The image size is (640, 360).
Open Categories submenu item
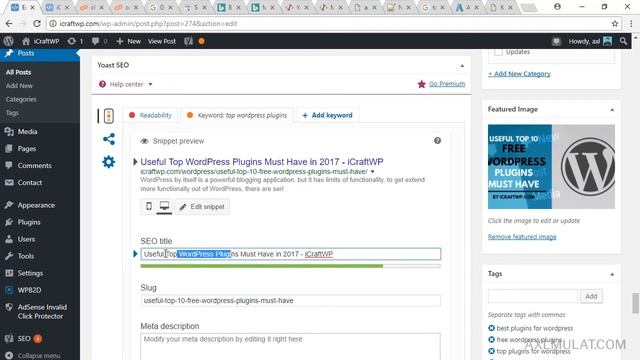(21, 99)
